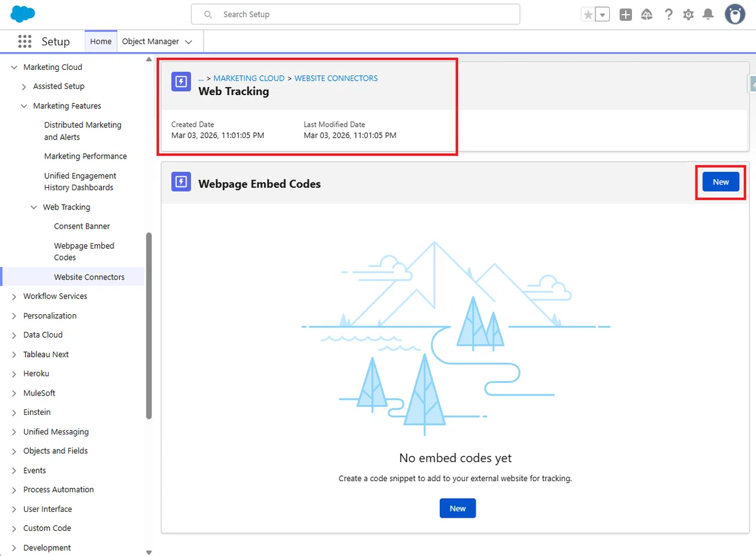The image size is (756, 556).
Task: Expand the Process Automation node
Action: (x=14, y=490)
